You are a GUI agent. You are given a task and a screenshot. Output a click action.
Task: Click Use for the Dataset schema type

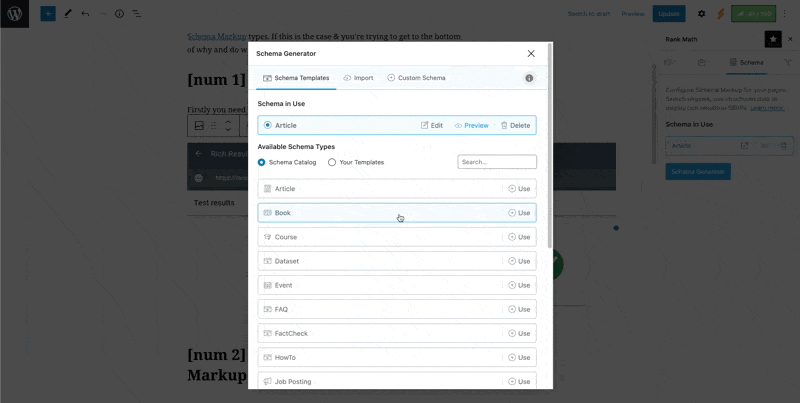[519, 261]
